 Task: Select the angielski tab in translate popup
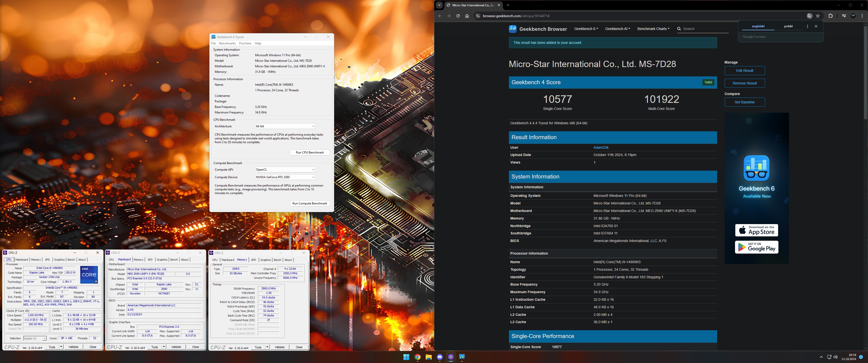coord(758,26)
